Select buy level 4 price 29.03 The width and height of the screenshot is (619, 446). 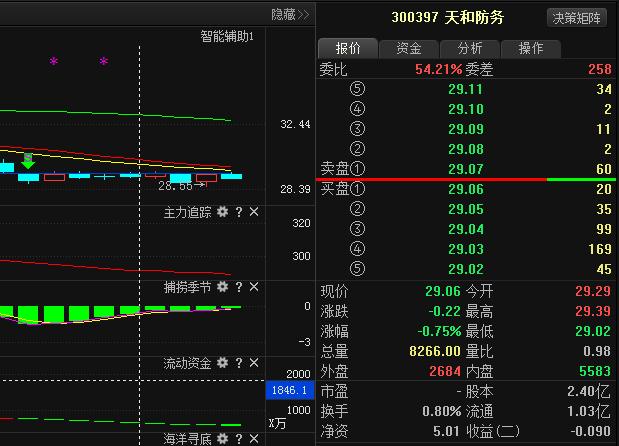pos(465,249)
